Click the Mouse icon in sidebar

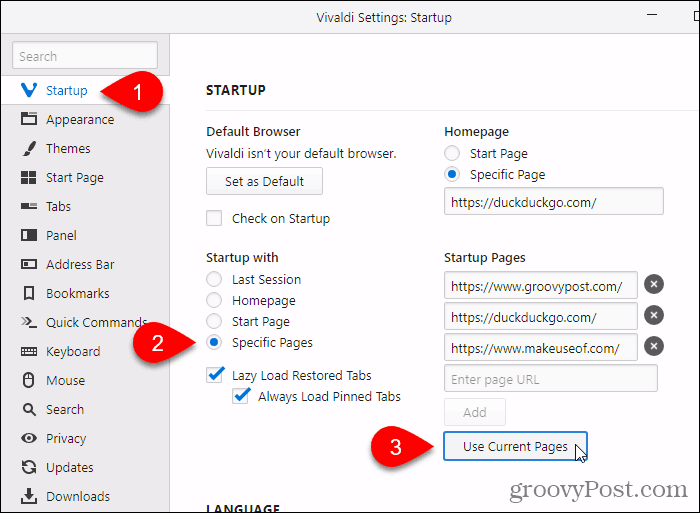tap(29, 380)
